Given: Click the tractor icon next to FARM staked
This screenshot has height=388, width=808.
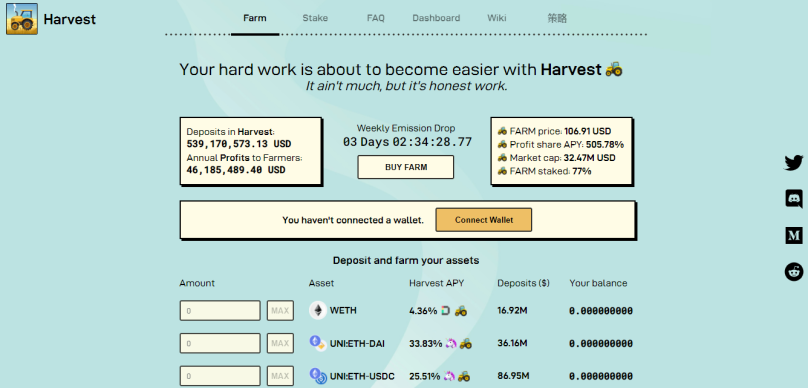Looking at the screenshot, I should [502, 171].
